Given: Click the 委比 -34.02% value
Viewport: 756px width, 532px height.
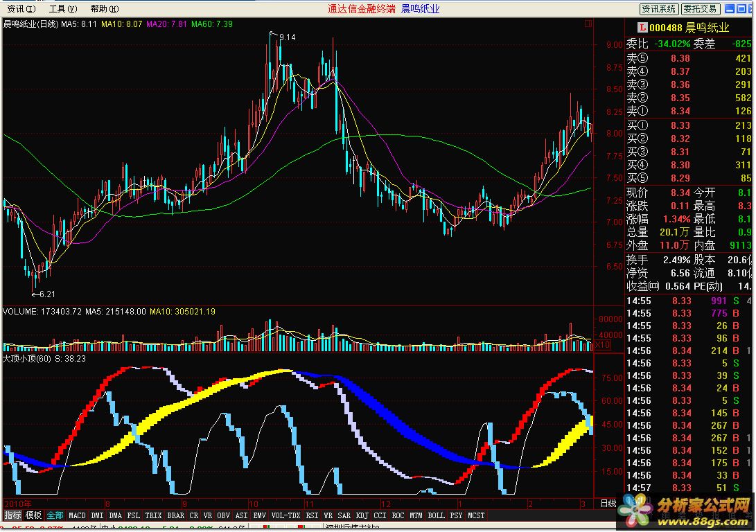Looking at the screenshot, I should (x=672, y=44).
